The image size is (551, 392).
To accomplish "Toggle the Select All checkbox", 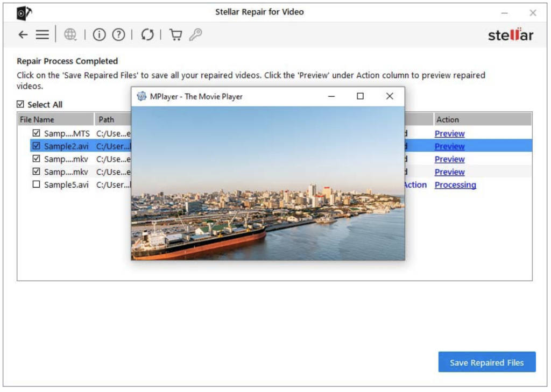I will click(20, 104).
